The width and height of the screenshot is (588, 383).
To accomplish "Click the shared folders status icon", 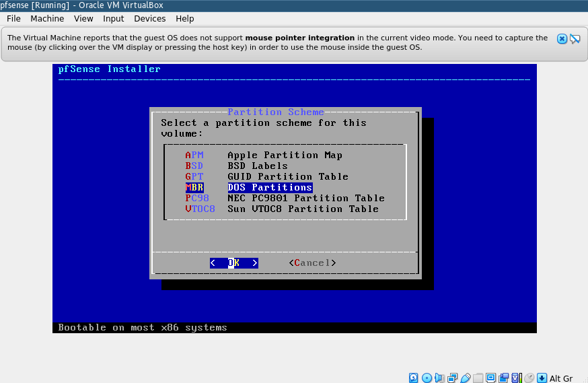I will click(478, 378).
